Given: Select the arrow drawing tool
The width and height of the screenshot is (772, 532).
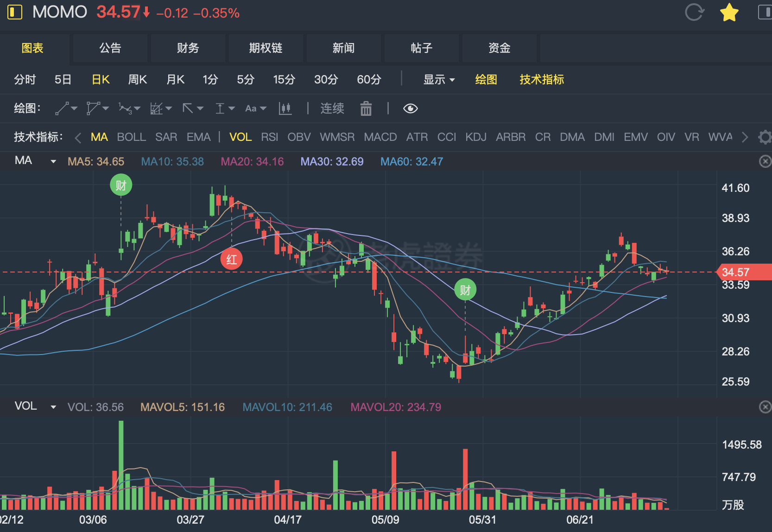Looking at the screenshot, I should [188, 108].
